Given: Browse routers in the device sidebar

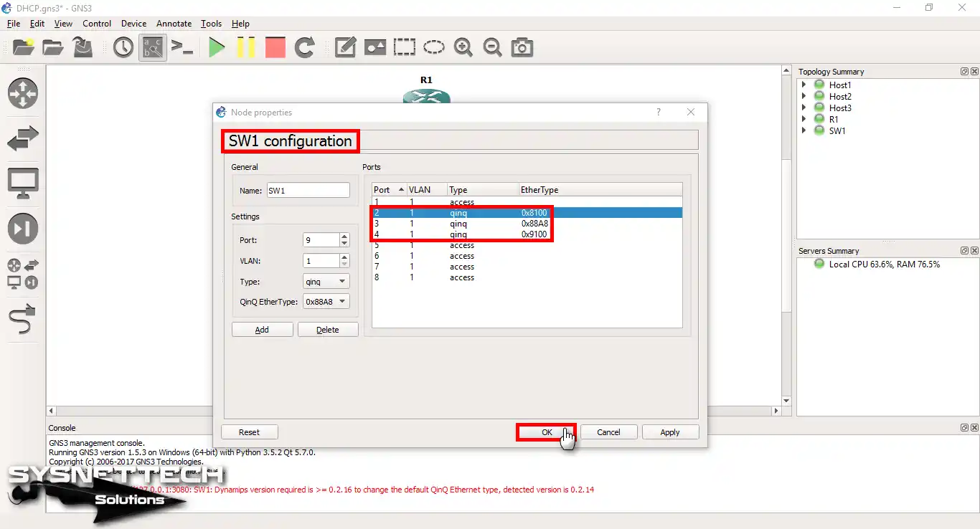Looking at the screenshot, I should pyautogui.click(x=22, y=94).
